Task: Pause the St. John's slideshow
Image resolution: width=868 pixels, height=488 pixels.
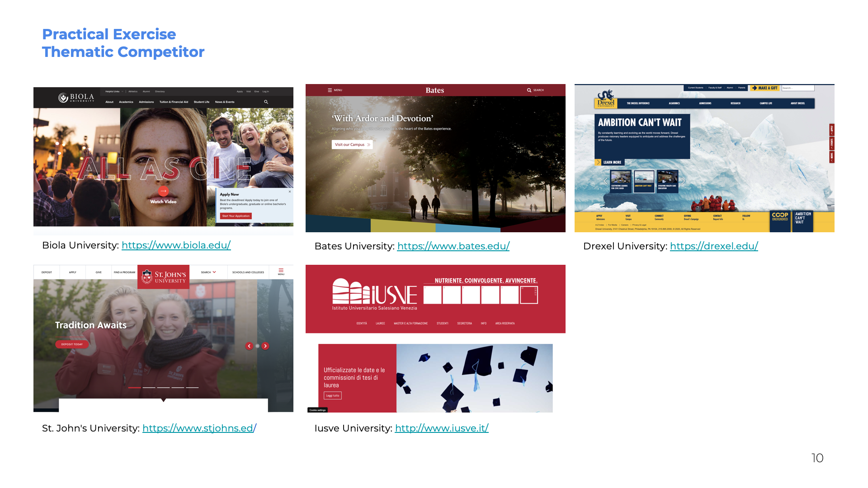Action: (257, 346)
